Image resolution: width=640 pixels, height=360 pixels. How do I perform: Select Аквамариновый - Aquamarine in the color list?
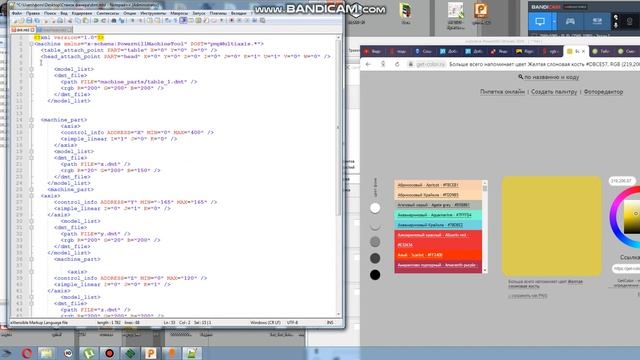pyautogui.click(x=438, y=215)
